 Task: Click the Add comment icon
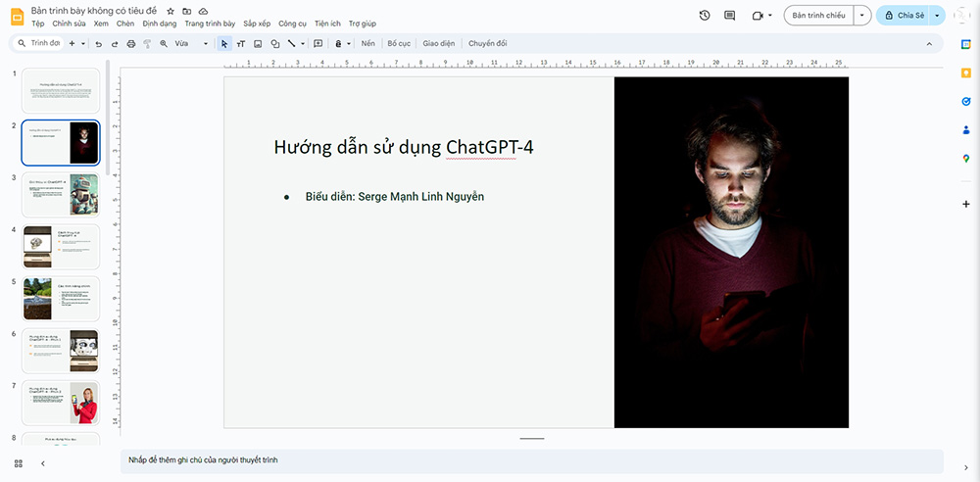[x=318, y=44]
